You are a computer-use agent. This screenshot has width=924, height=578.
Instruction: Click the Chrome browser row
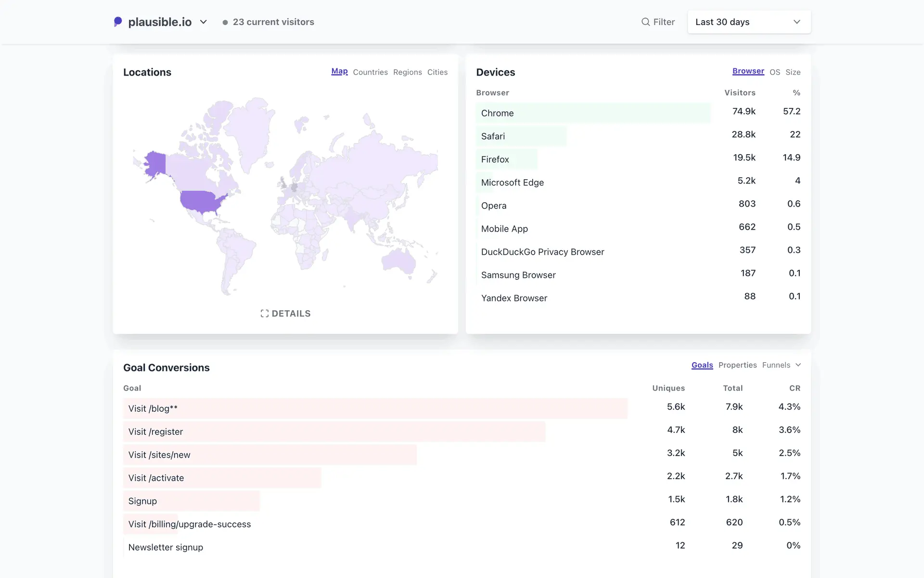[x=497, y=113]
